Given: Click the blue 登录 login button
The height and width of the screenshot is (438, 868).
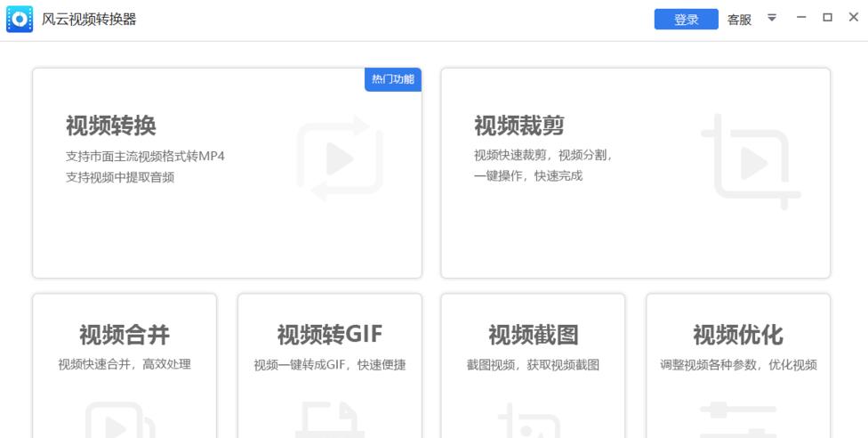Looking at the screenshot, I should [x=686, y=20].
